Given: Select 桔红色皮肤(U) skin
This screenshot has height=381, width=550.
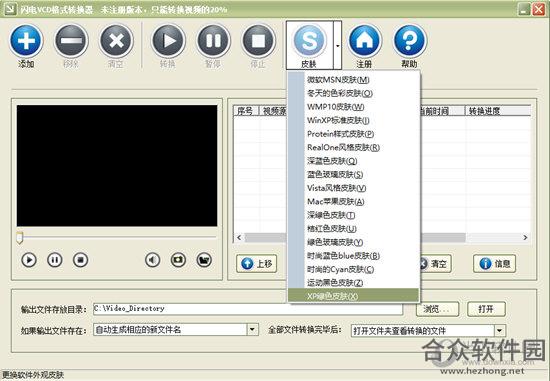Looking at the screenshot, I should click(354, 228).
